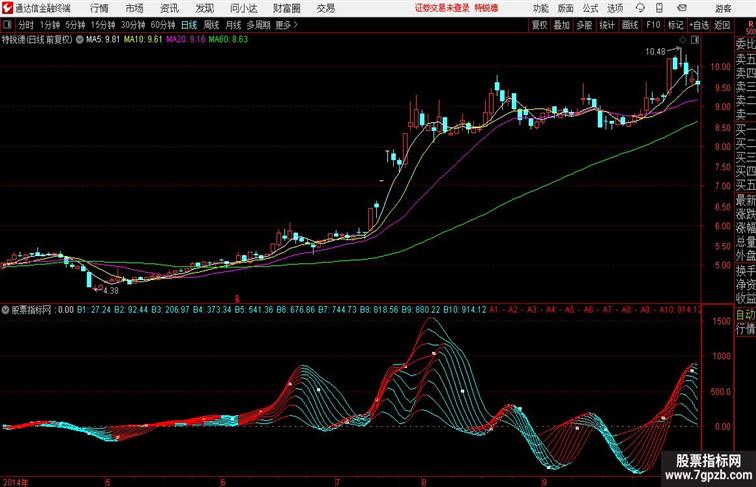Click the B10: 914.12 indicator value

click(465, 310)
